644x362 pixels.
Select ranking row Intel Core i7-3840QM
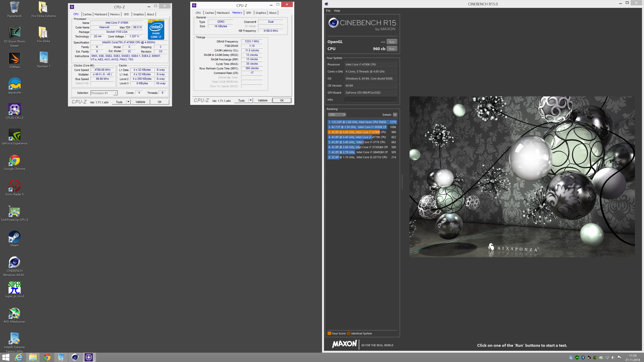coord(362,152)
